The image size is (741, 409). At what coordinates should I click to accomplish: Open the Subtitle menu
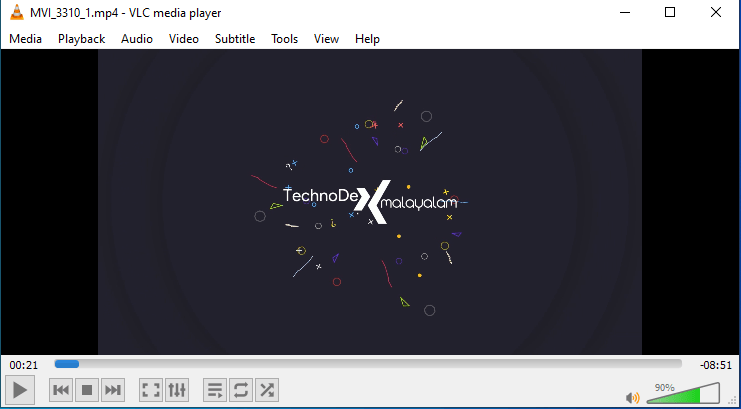coord(235,39)
